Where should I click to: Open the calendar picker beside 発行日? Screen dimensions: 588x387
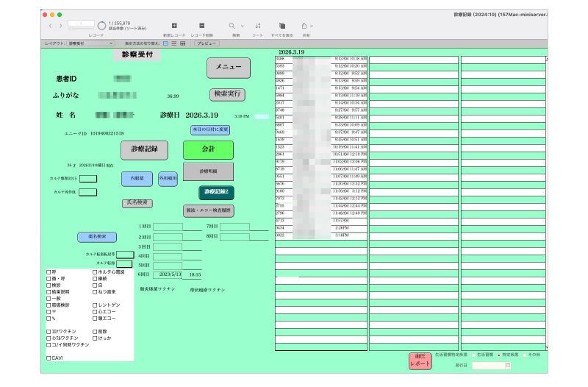[x=507, y=365]
